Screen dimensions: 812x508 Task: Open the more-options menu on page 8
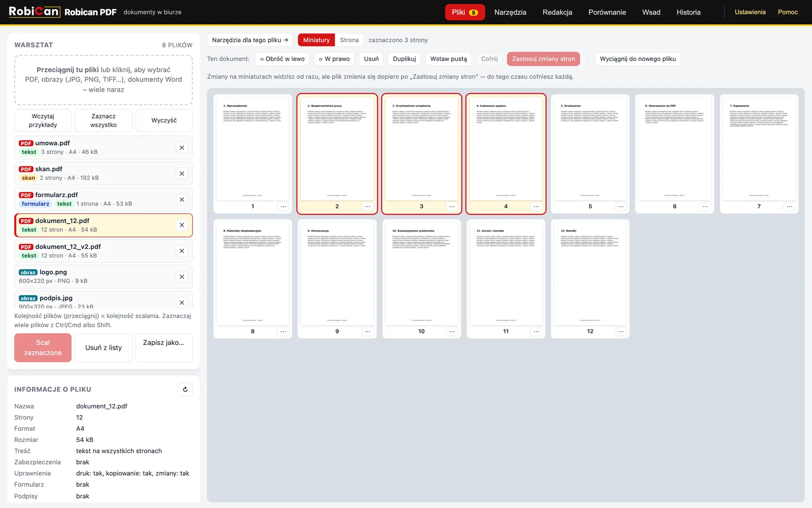(x=283, y=331)
